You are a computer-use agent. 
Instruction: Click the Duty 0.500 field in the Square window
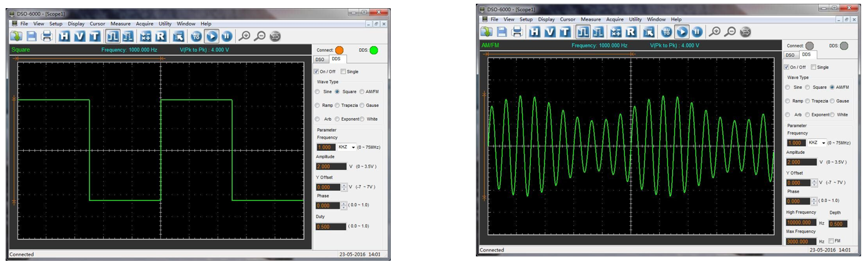pyautogui.click(x=331, y=226)
